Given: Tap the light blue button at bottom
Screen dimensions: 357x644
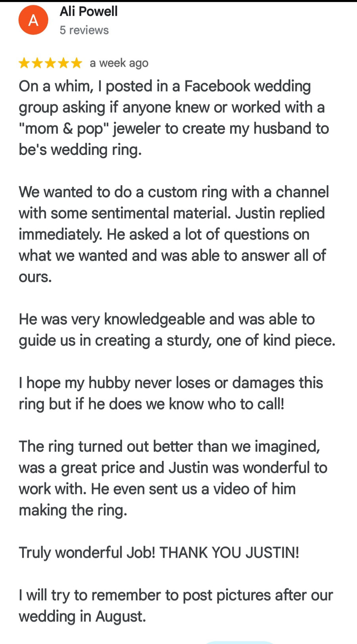Looking at the screenshot, I should tap(240, 642).
